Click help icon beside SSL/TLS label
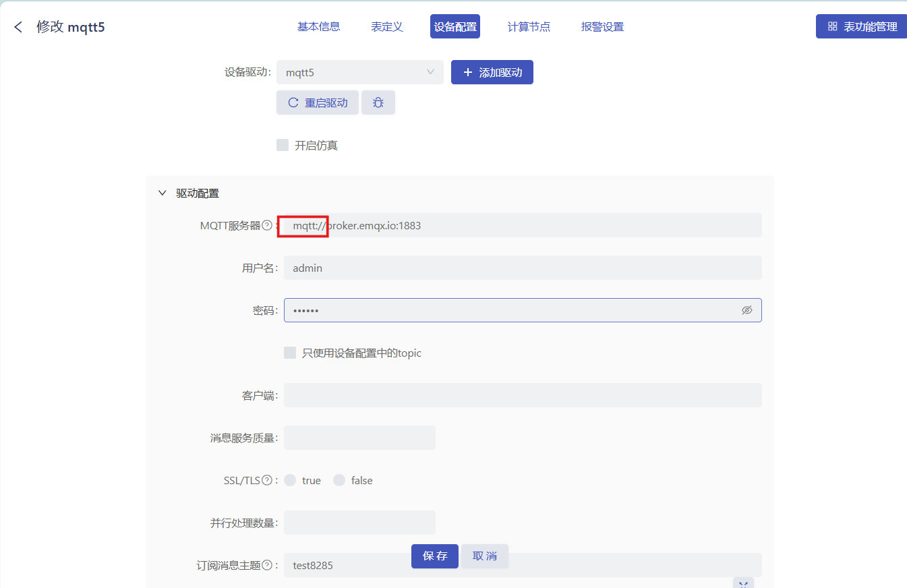 pos(267,480)
